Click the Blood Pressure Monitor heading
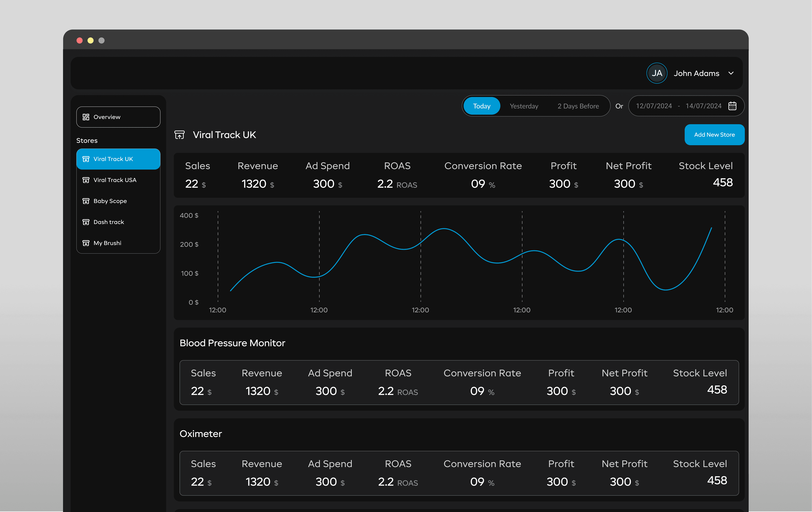 tap(232, 343)
